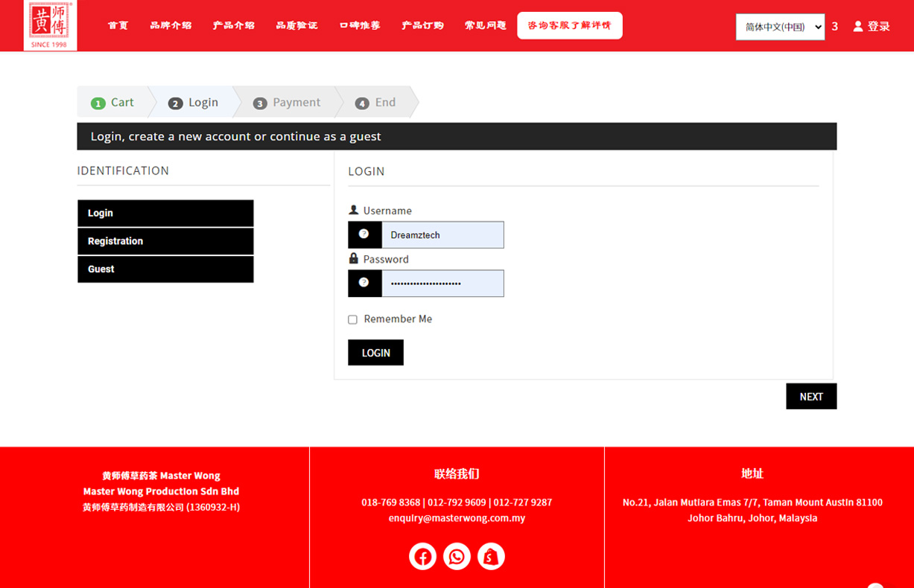The width and height of the screenshot is (914, 588).
Task: Click the username field help icon
Action: 364,234
